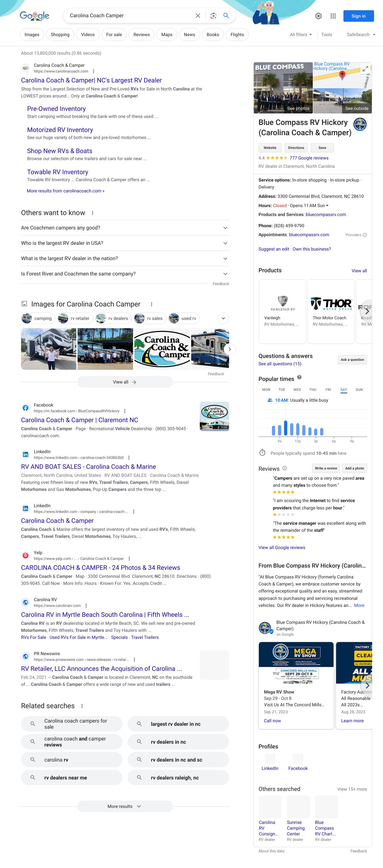Open the Google apps grid
The height and width of the screenshot is (868, 383).
pos(333,16)
